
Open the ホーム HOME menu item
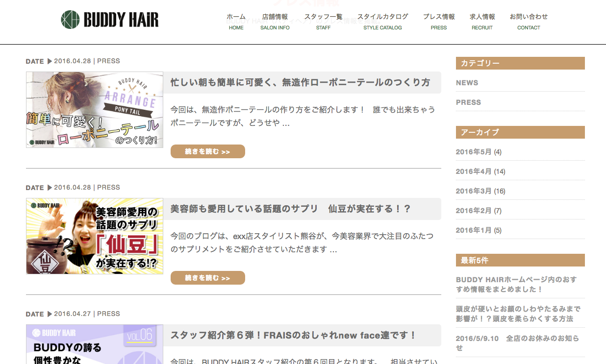point(236,22)
